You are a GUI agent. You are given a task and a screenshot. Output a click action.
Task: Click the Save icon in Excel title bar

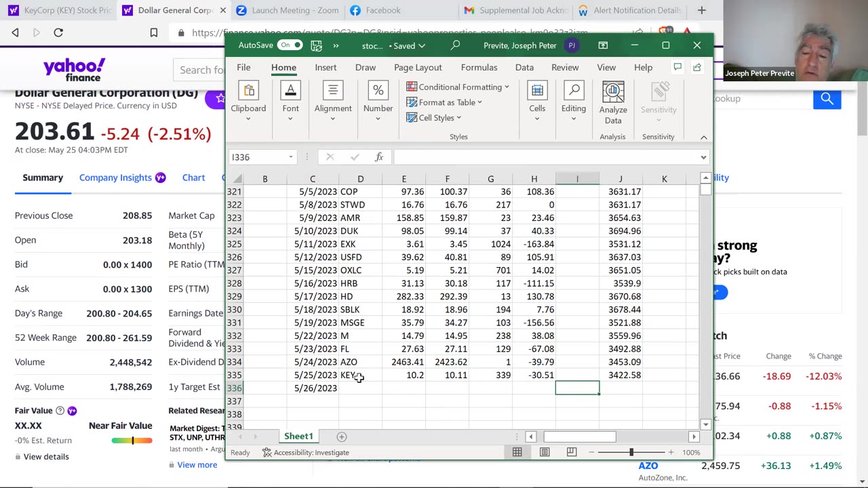click(316, 45)
